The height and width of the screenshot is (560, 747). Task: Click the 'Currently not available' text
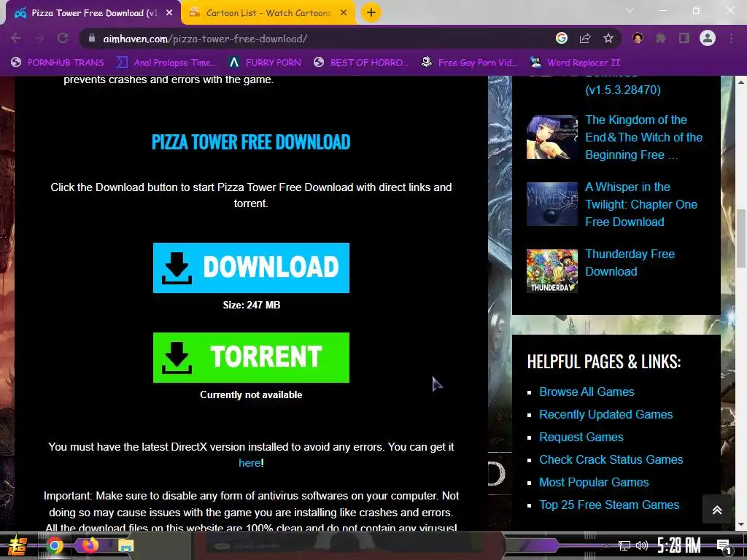[x=251, y=394]
